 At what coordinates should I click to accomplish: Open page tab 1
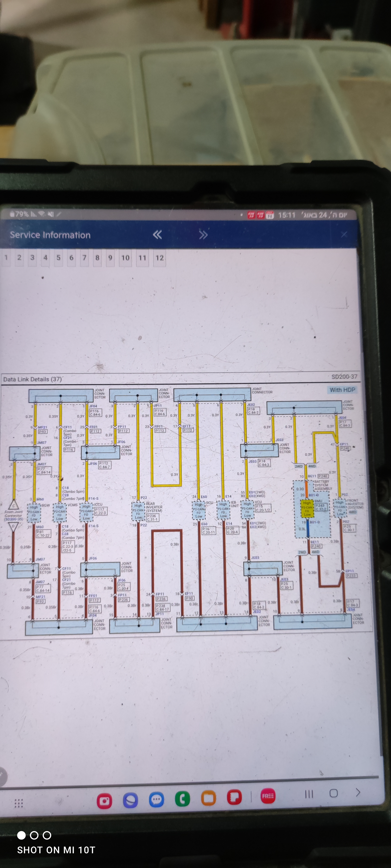pos(6,258)
